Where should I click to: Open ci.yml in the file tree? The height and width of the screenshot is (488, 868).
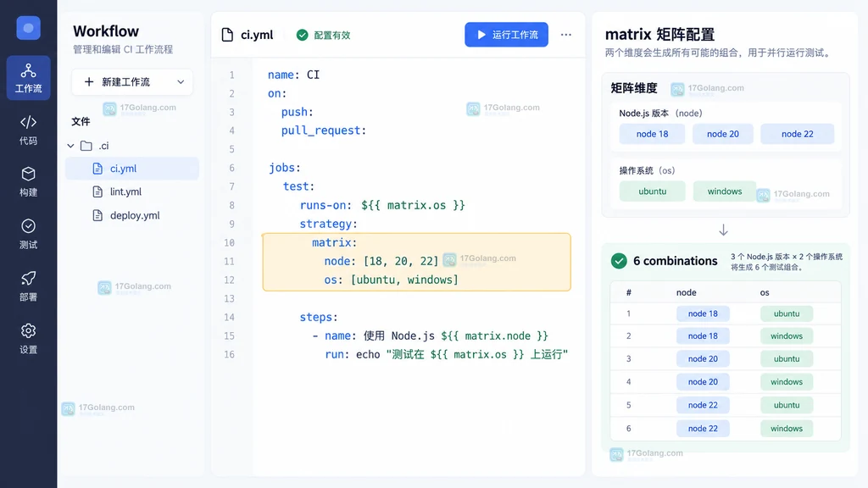131,169
